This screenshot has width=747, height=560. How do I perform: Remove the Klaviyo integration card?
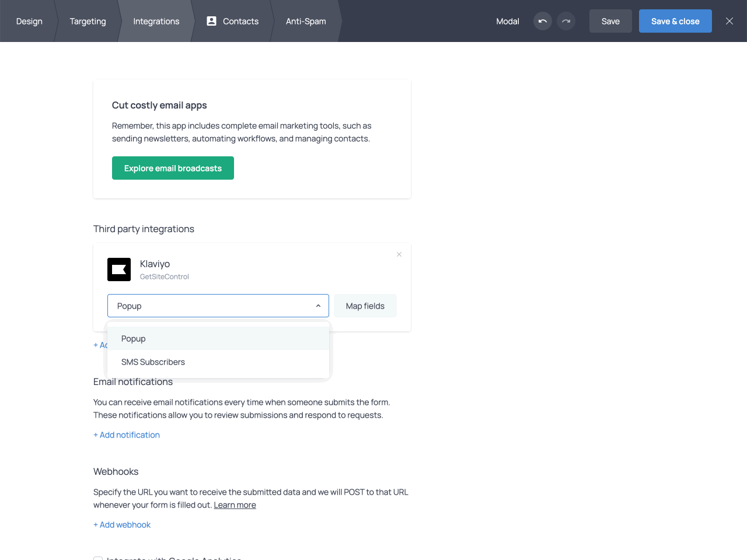pos(399,254)
